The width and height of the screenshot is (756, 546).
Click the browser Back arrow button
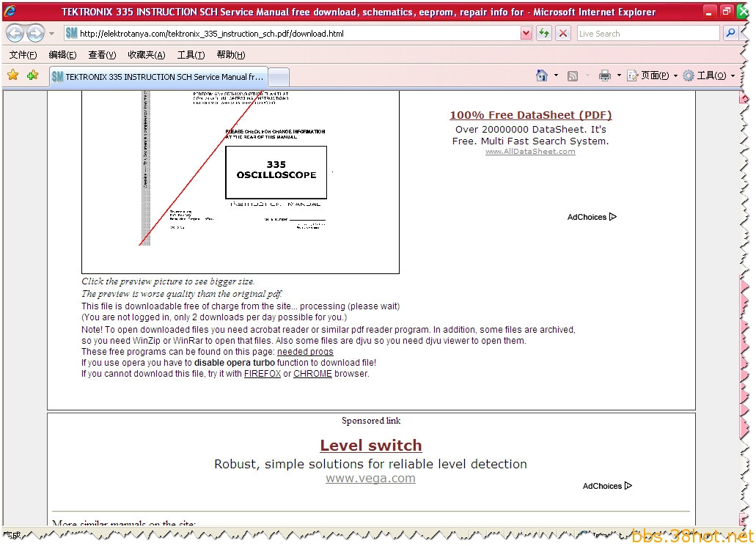pos(15,33)
